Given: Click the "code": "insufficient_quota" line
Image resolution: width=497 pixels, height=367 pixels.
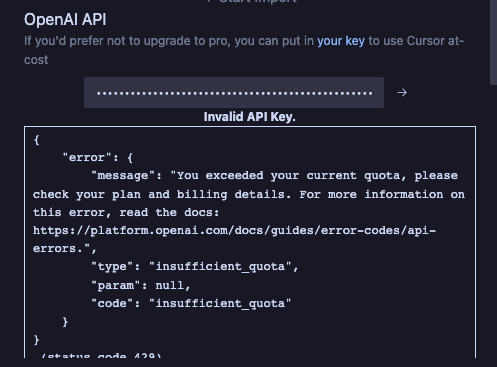Looking at the screenshot, I should pos(191,303).
